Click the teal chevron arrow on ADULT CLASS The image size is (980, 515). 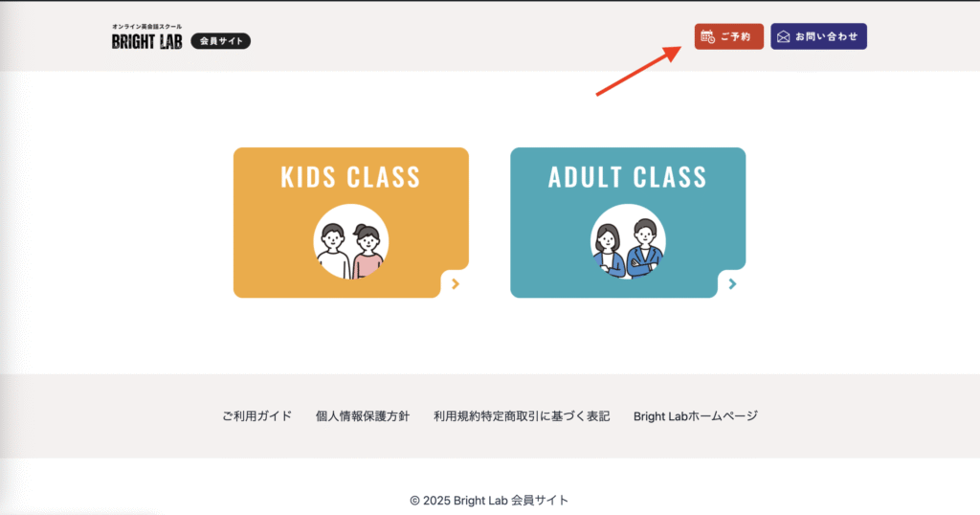pyautogui.click(x=732, y=283)
